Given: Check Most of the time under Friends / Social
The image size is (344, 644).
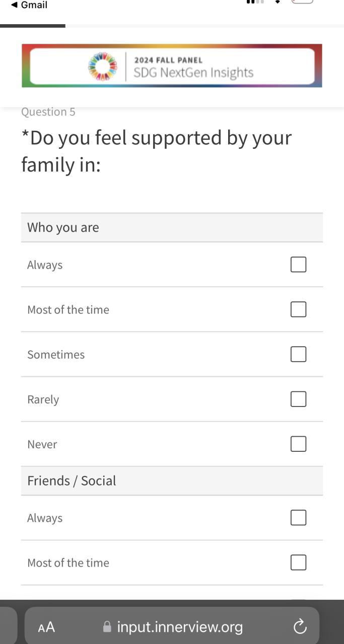Looking at the screenshot, I should tap(298, 562).
